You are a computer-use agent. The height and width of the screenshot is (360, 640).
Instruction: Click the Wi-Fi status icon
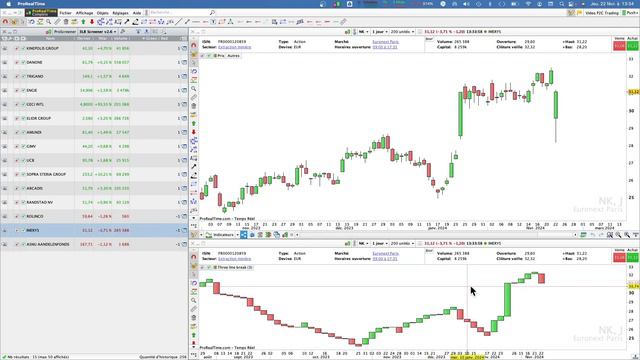pyautogui.click(x=528, y=4)
